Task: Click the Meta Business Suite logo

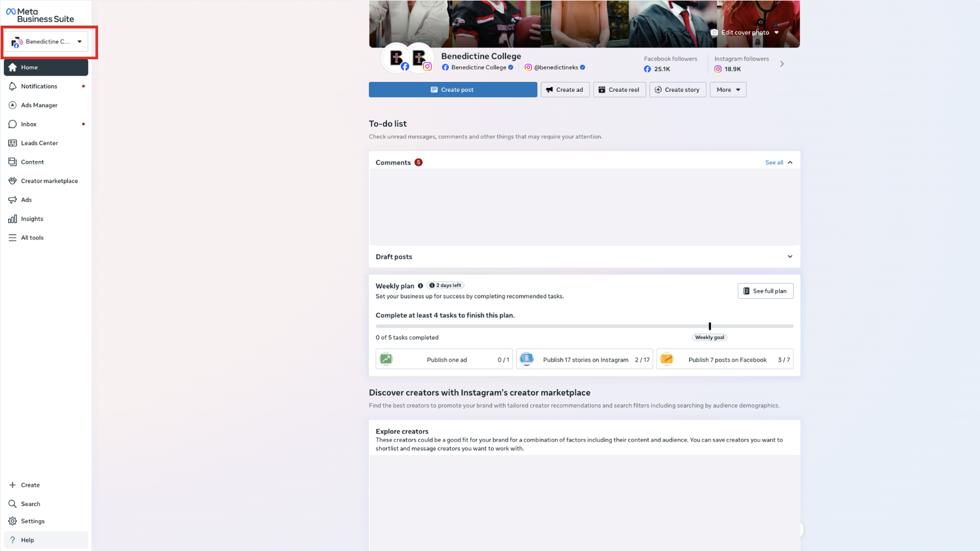Action: point(40,15)
